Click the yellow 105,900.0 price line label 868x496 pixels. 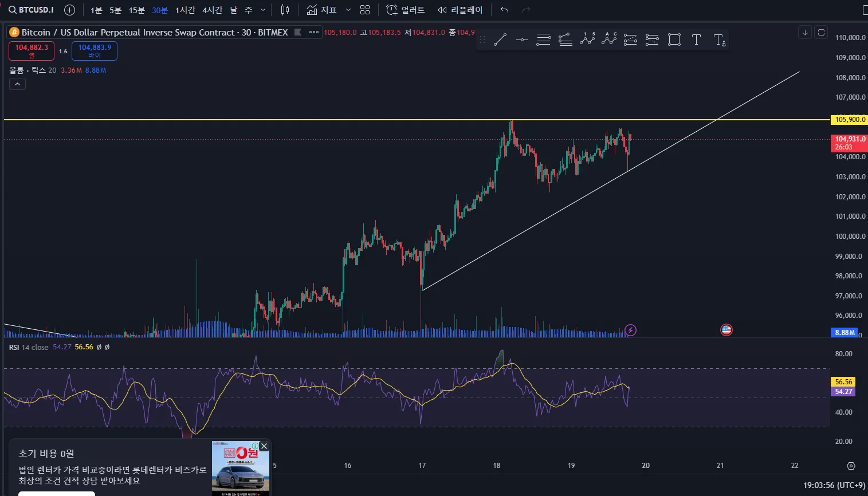pyautogui.click(x=849, y=120)
